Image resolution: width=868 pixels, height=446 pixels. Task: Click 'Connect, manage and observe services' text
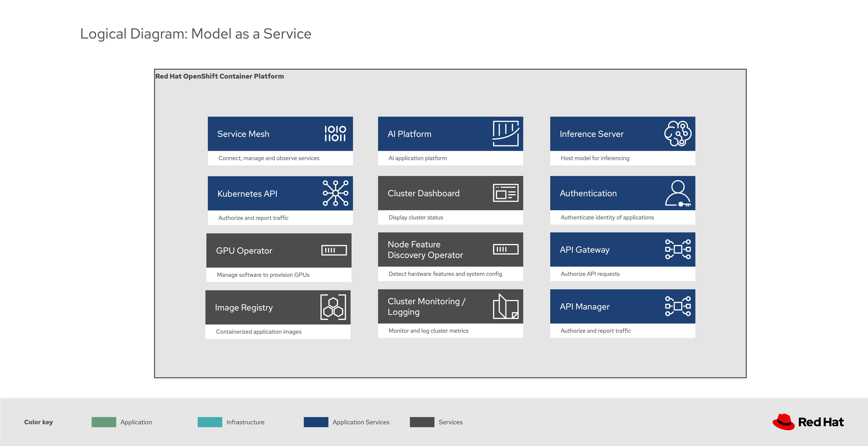point(269,158)
